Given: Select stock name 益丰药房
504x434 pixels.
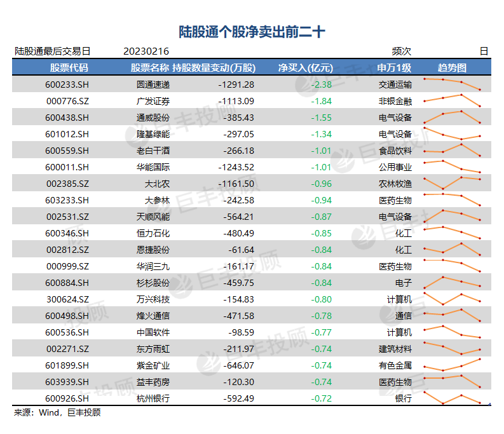Looking at the screenshot, I should (153, 382).
